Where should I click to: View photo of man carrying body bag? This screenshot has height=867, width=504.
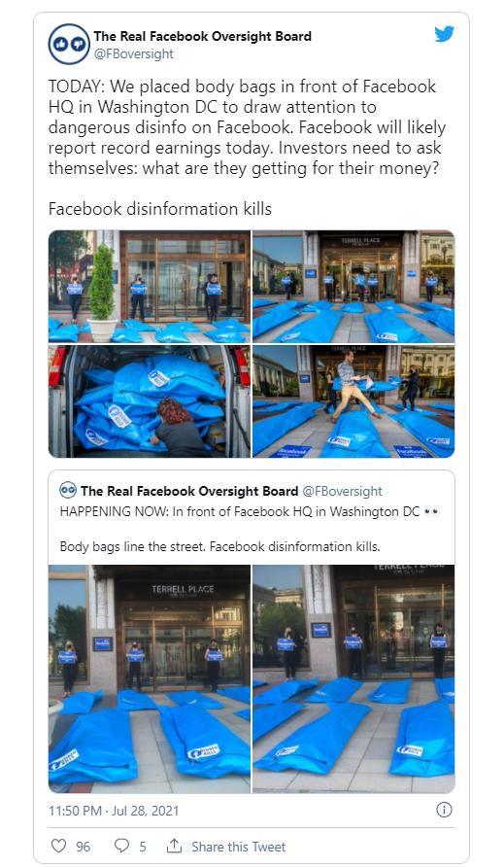click(x=353, y=401)
